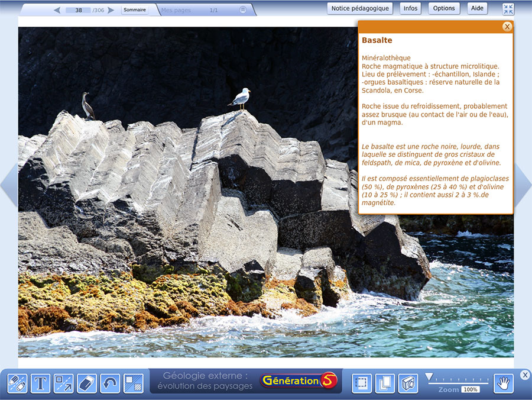Select the move/resize objects tool
This screenshot has width=532, height=400.
coord(64,383)
